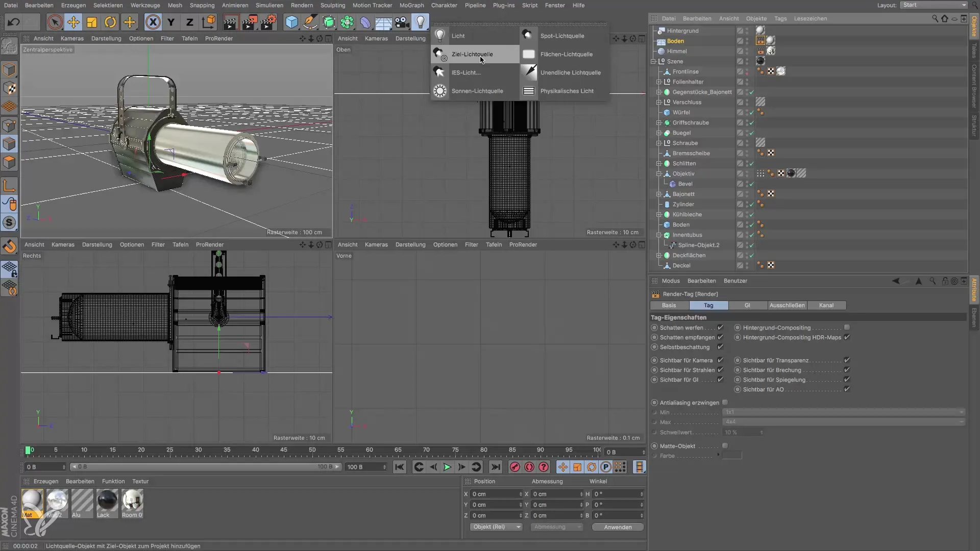Choose Physikalisches Licht from the light menu

pyautogui.click(x=564, y=91)
